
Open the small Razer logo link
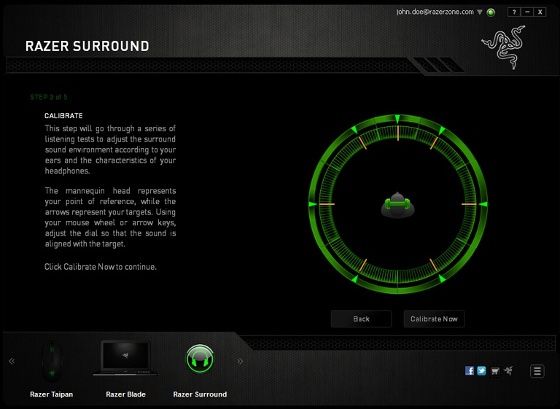click(x=509, y=370)
